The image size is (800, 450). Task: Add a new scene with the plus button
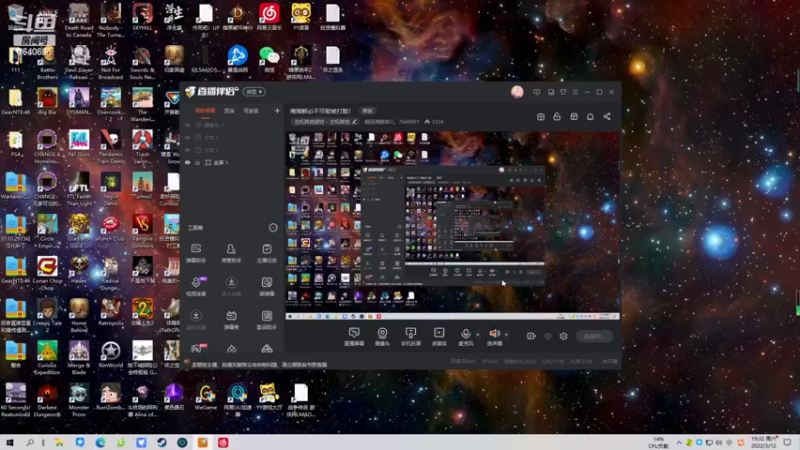277,111
